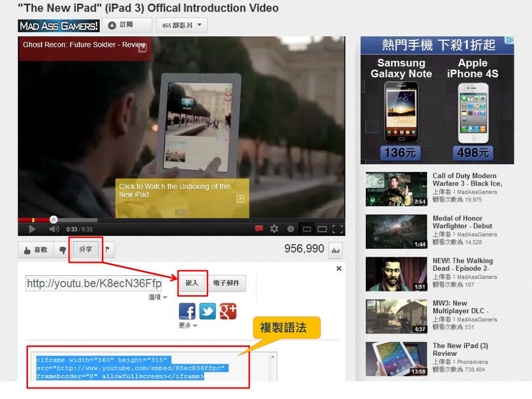Open MW3: New Multiplayer DLC title link
532x399 pixels.
[x=461, y=307]
